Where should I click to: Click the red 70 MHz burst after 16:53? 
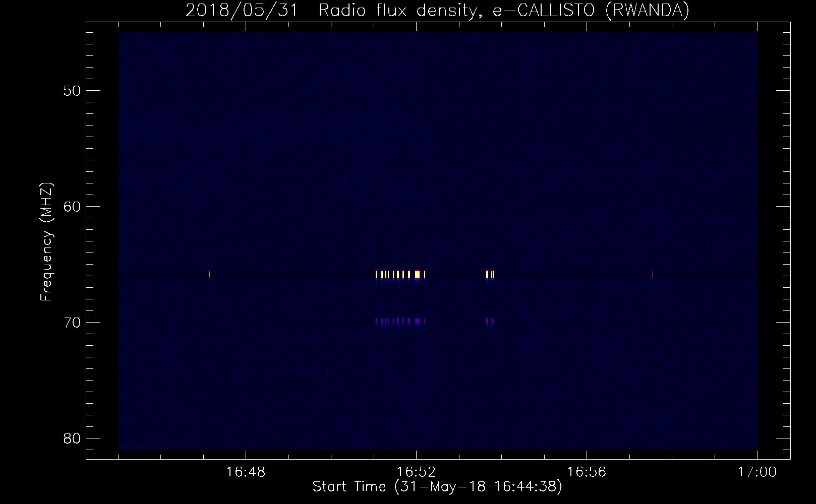(x=490, y=321)
